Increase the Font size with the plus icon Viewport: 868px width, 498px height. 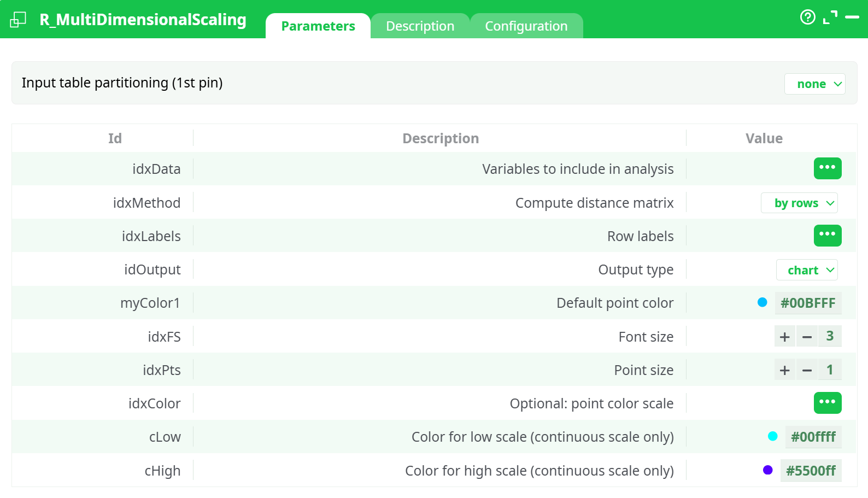(784, 336)
